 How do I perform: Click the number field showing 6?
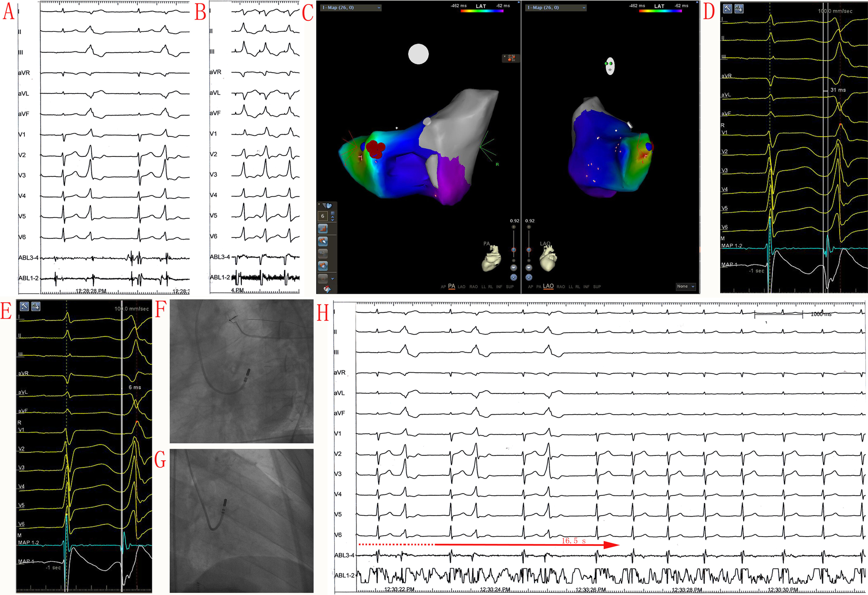pos(323,216)
